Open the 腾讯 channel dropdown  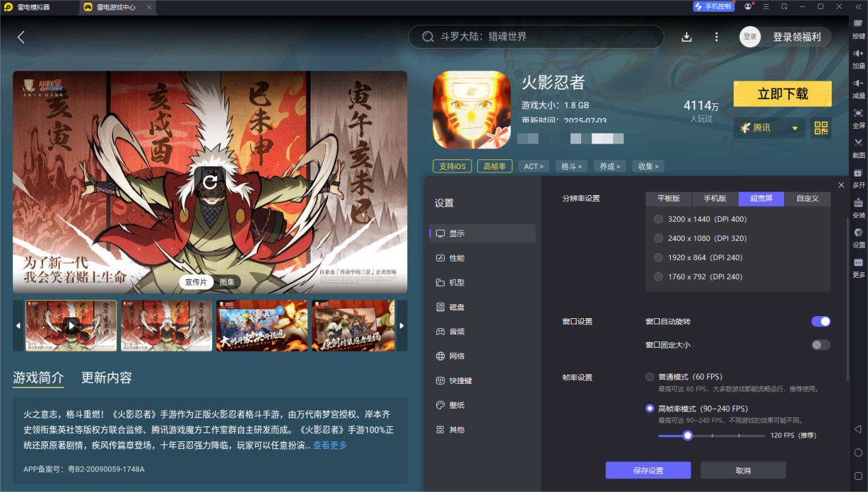click(769, 128)
